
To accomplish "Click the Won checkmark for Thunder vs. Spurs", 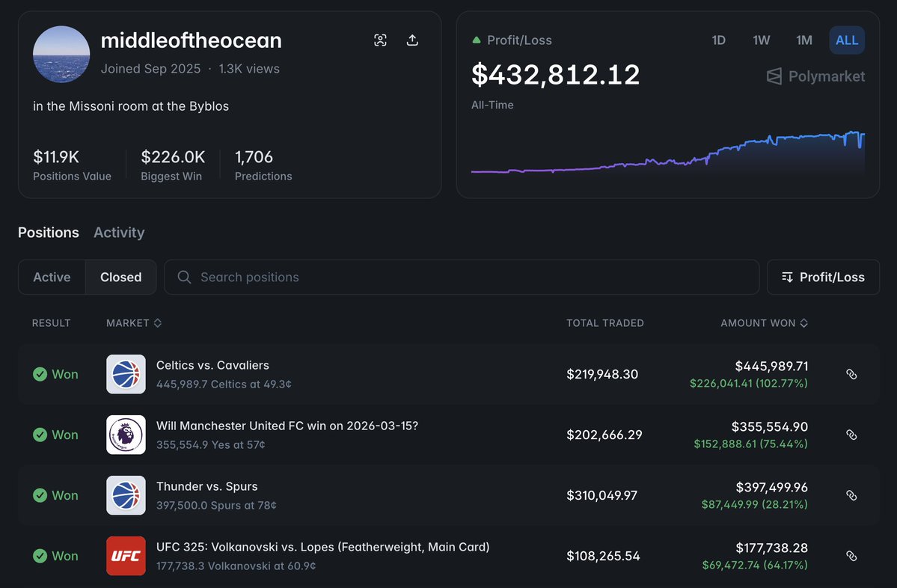I will coord(40,495).
